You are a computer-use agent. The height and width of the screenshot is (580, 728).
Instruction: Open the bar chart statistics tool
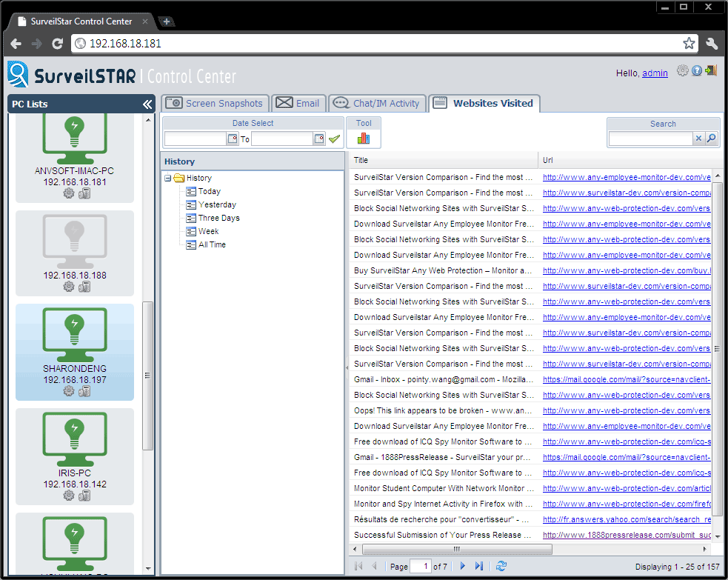point(364,139)
